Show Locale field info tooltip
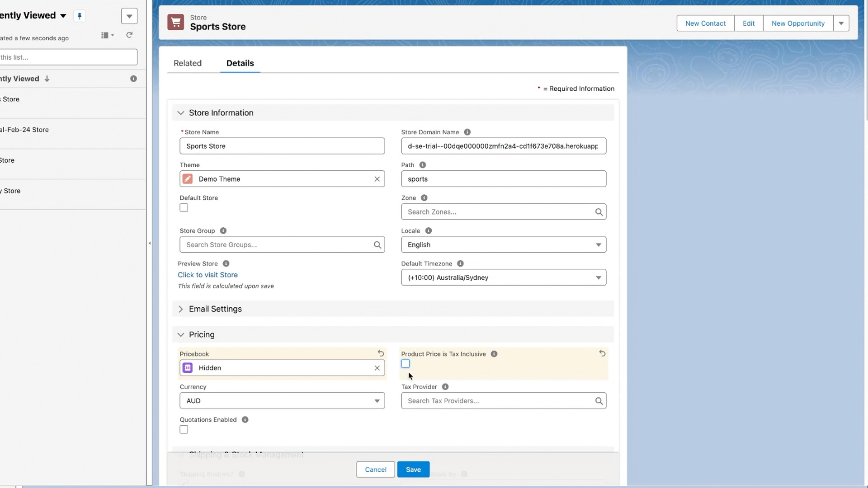The width and height of the screenshot is (868, 488). (428, 230)
